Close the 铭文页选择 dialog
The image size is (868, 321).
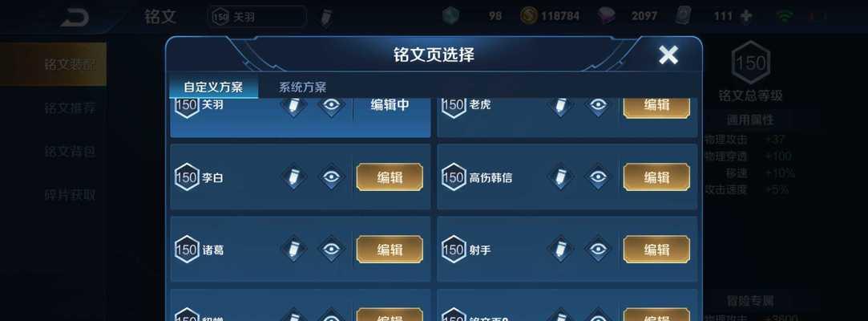668,55
